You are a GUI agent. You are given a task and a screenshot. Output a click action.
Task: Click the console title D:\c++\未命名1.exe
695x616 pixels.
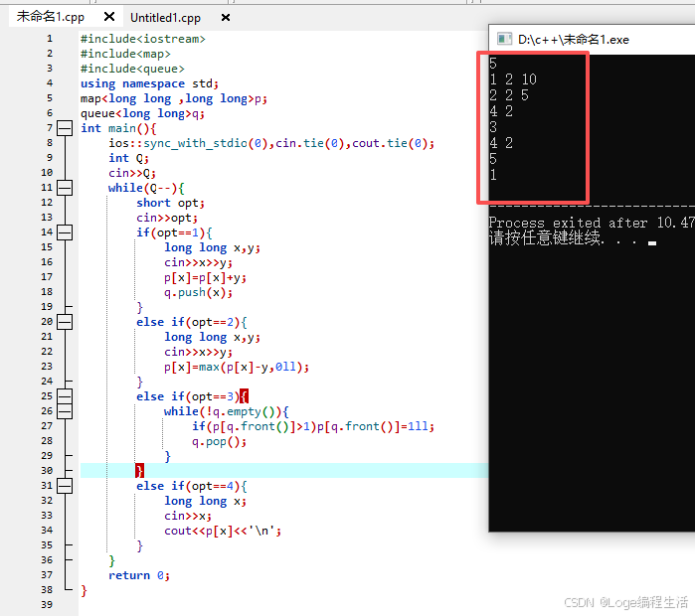coord(574,40)
